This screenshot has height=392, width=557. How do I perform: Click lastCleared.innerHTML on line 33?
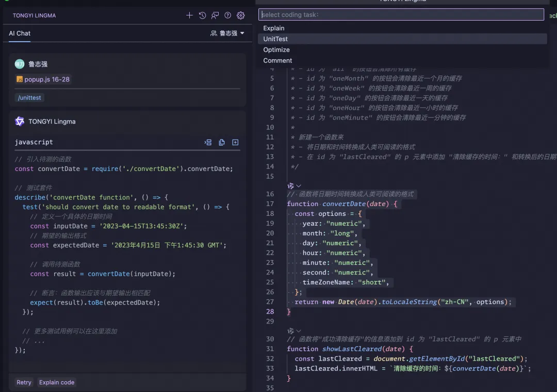(336, 368)
